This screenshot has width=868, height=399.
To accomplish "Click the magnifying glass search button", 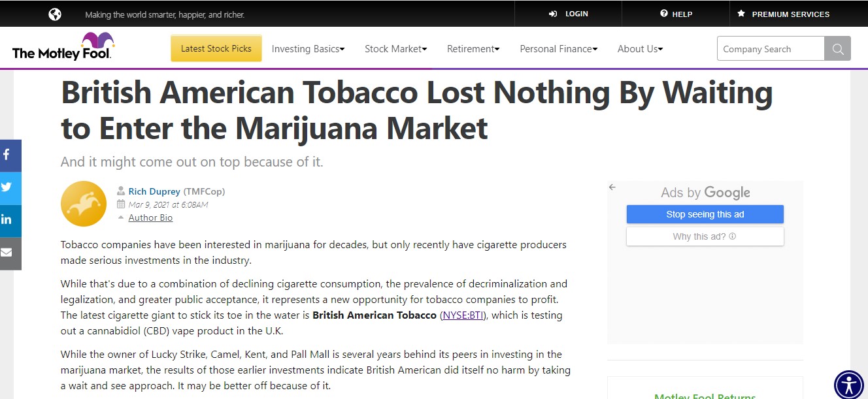I will [837, 49].
